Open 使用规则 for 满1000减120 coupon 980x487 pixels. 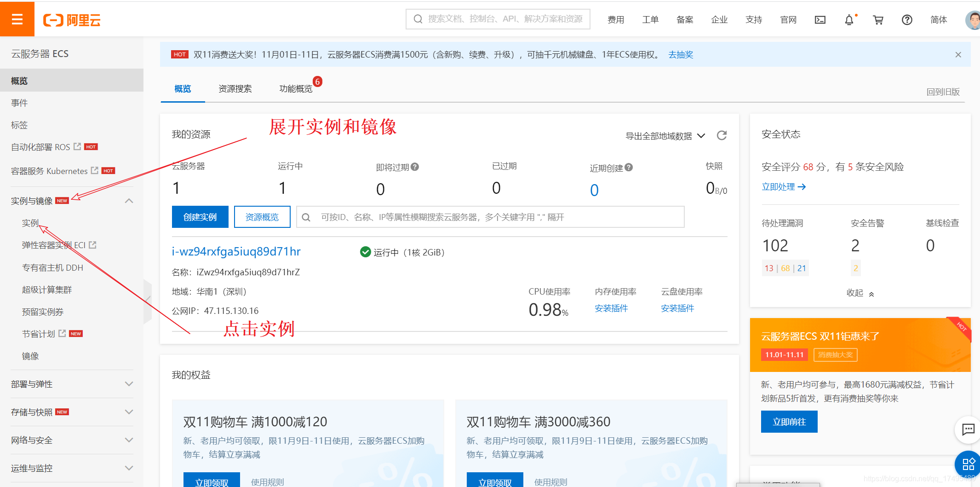(x=268, y=482)
